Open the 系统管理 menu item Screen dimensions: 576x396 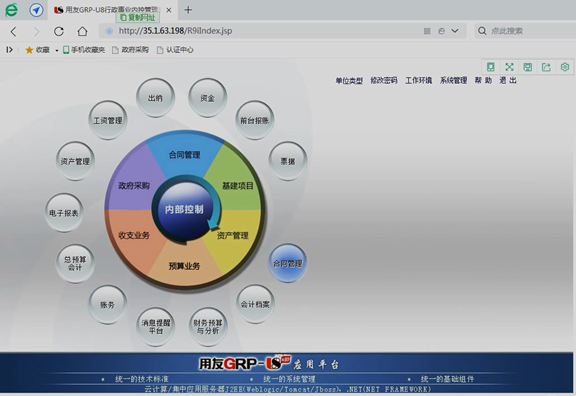tap(453, 80)
